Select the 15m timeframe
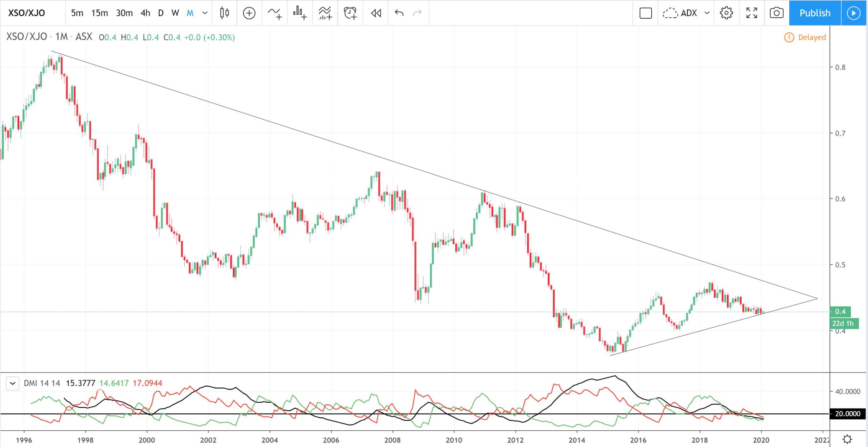Image resolution: width=868 pixels, height=447 pixels. tap(99, 13)
